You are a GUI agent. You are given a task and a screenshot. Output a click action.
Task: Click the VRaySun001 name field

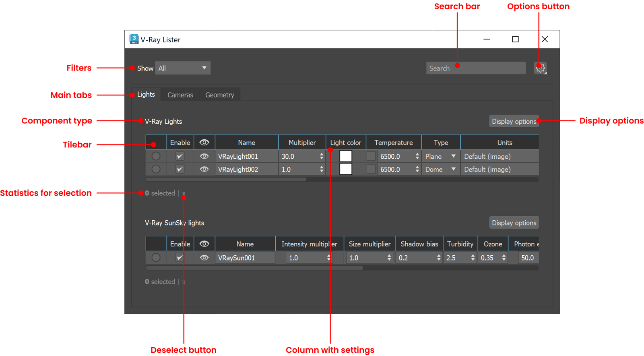click(x=245, y=258)
